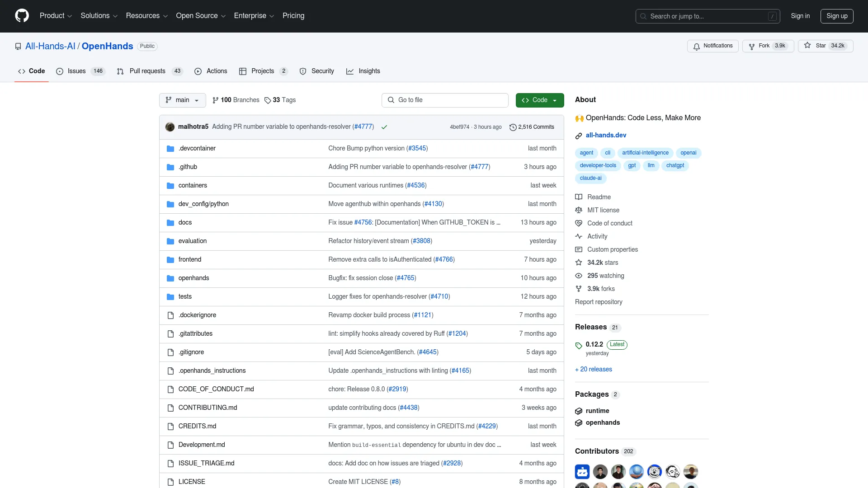Click the Public visibility badge

[x=147, y=46]
